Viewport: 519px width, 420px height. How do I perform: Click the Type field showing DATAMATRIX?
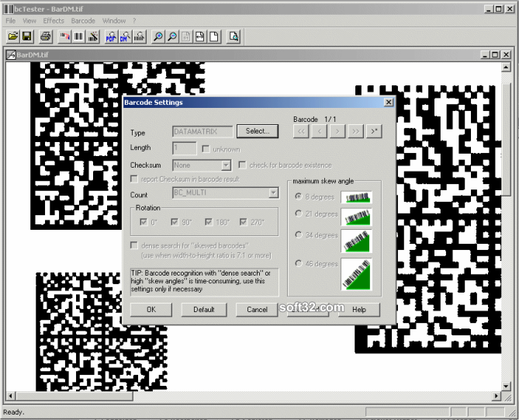click(x=202, y=131)
